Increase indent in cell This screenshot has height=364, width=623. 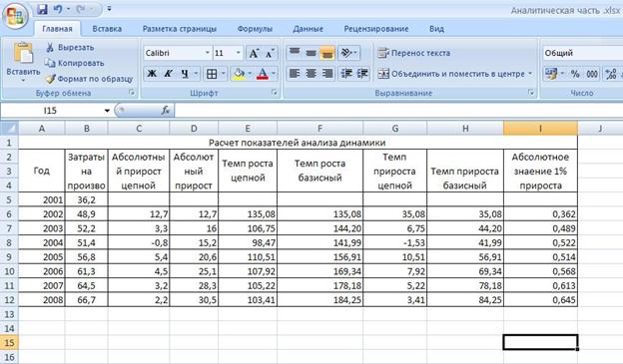tap(362, 74)
